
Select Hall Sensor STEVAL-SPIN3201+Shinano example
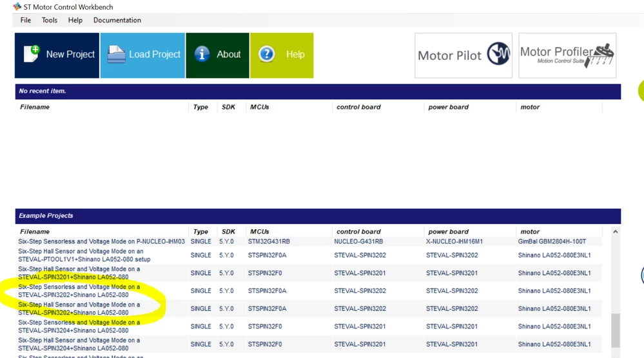(79, 273)
